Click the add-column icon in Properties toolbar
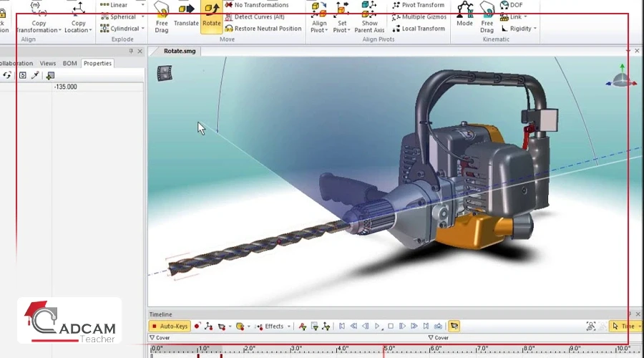This screenshot has width=644, height=358. click(50, 75)
